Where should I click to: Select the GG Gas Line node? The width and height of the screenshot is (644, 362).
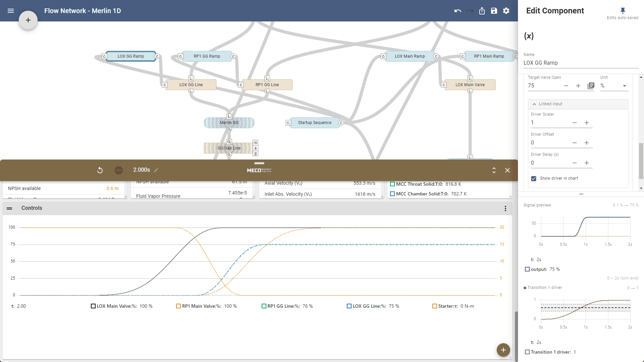229,148
